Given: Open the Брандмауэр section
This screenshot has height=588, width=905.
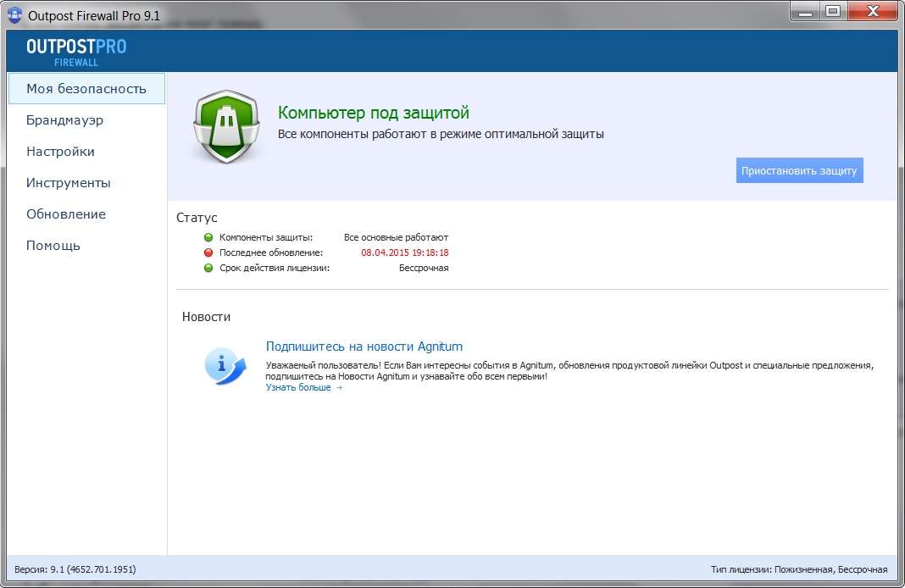Looking at the screenshot, I should click(64, 120).
